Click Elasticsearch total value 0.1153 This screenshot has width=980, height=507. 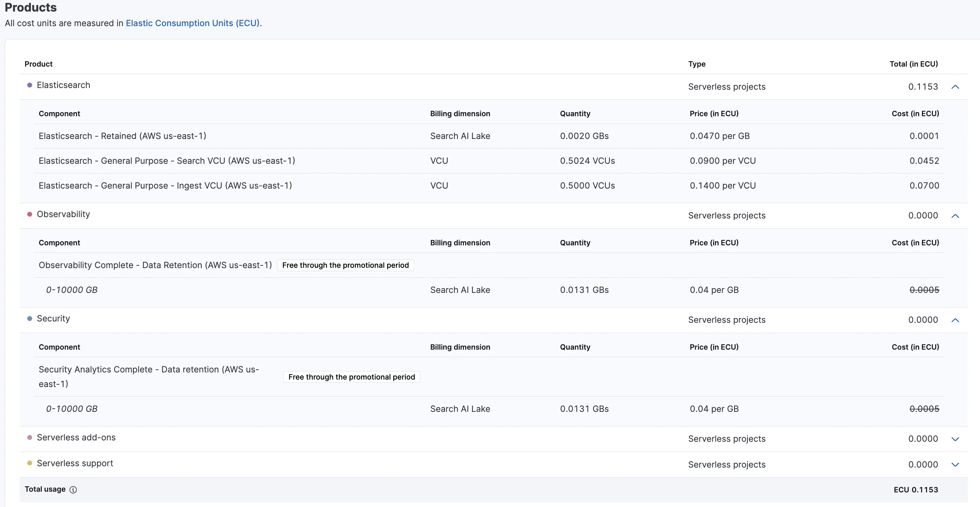pyautogui.click(x=923, y=87)
